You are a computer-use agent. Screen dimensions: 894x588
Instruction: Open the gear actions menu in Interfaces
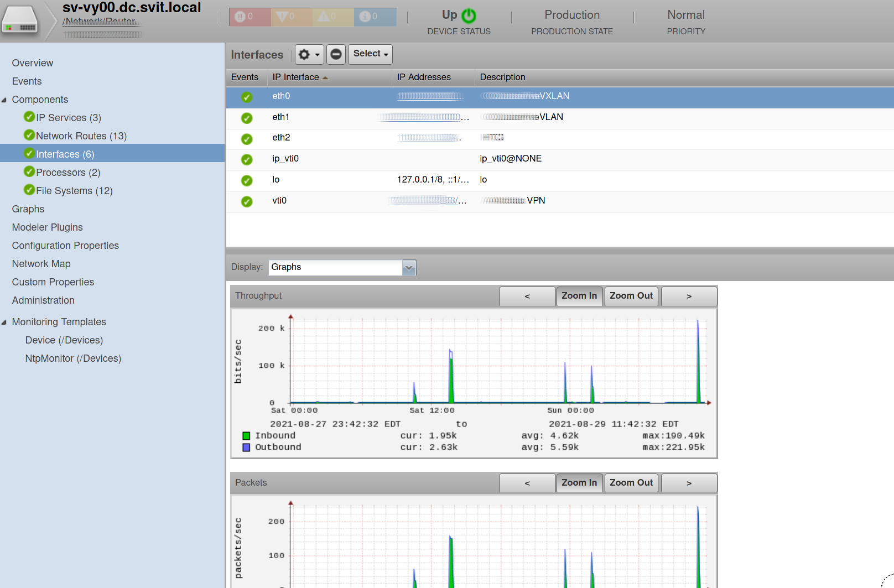coord(309,54)
